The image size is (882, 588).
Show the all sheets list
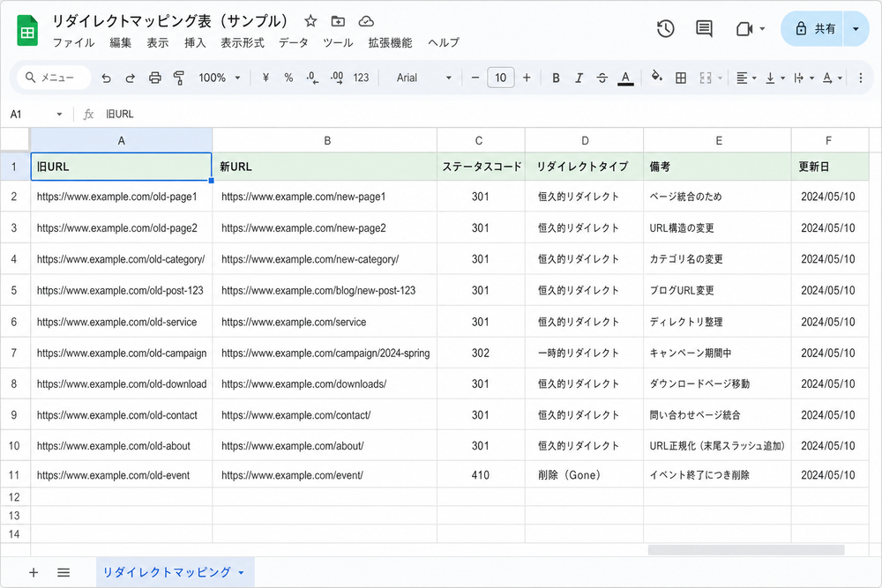64,572
